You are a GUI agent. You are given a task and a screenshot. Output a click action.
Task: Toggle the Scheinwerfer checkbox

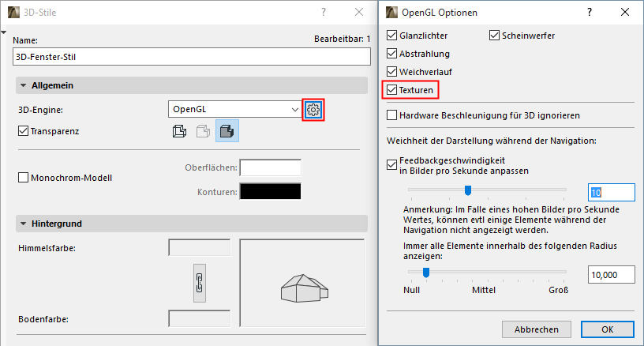coord(495,36)
